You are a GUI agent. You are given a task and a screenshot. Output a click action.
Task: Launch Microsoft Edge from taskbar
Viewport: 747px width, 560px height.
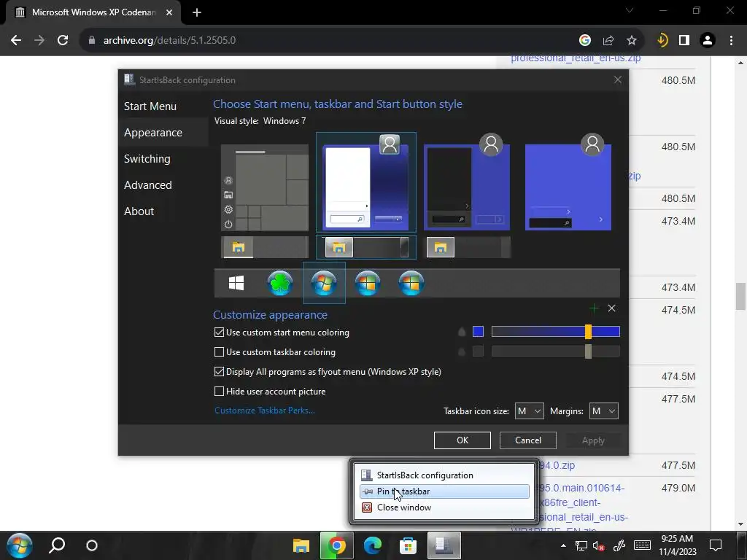373,545
